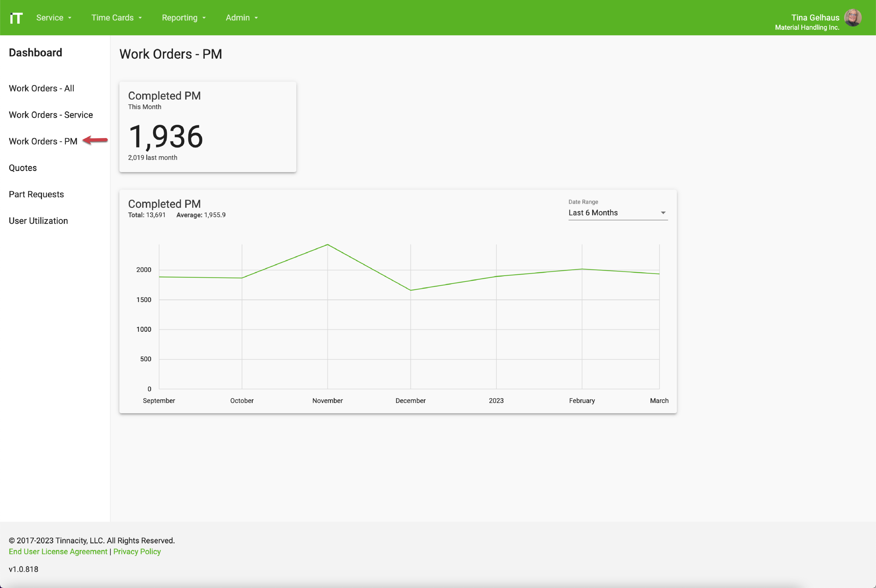Viewport: 876px width, 588px height.
Task: Open the End User License Agreement link
Action: [x=58, y=551]
